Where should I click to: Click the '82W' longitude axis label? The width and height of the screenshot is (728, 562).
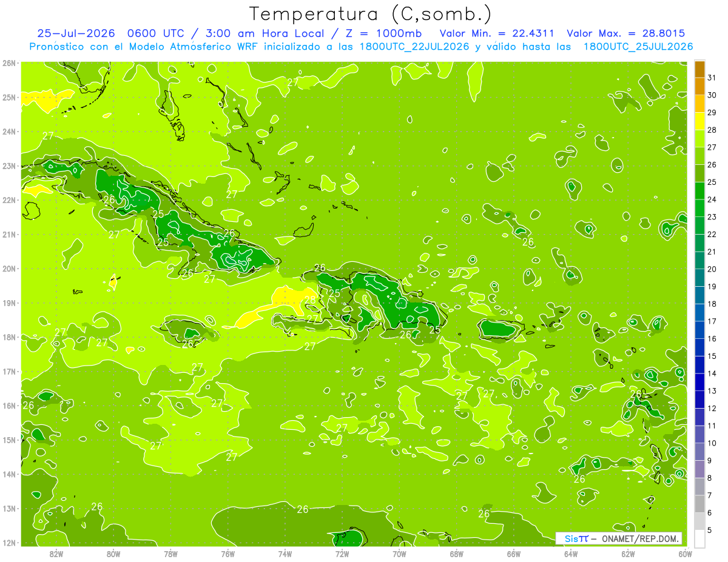pyautogui.click(x=56, y=554)
